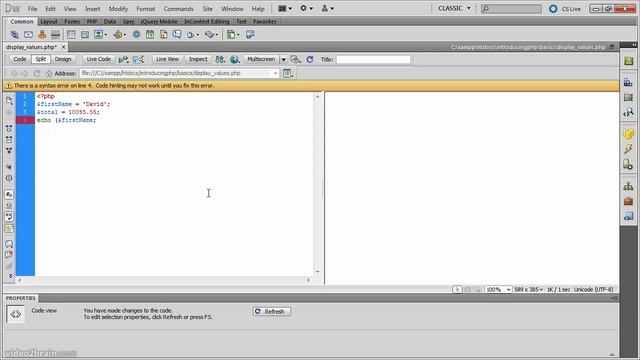Image resolution: width=640 pixels, height=360 pixels.
Task: Click the Head tags insert icon
Action: 192,35
